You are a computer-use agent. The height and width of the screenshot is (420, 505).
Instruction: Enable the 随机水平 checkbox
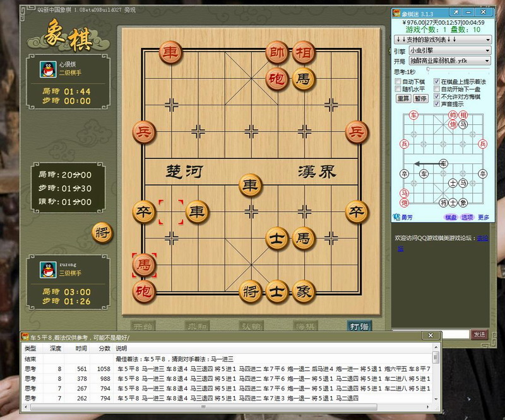click(x=398, y=89)
